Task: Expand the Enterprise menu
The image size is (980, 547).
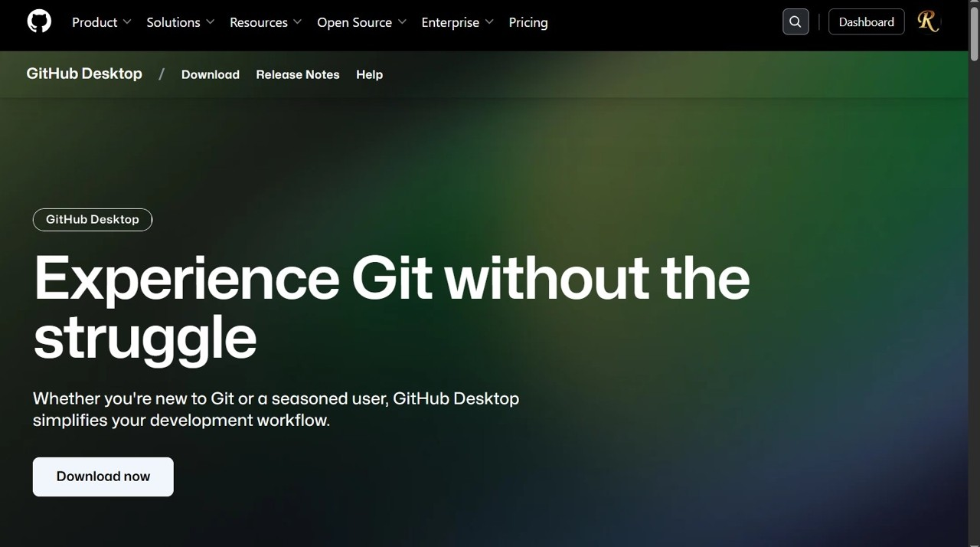Action: 458,22
